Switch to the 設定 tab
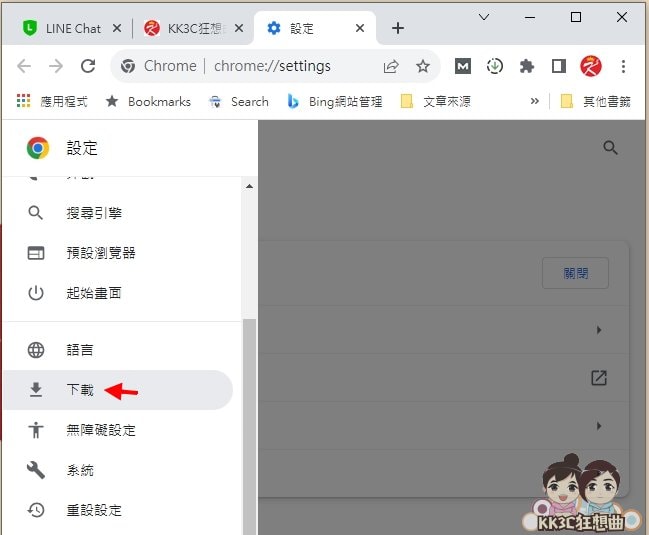The height and width of the screenshot is (535, 649). point(315,28)
